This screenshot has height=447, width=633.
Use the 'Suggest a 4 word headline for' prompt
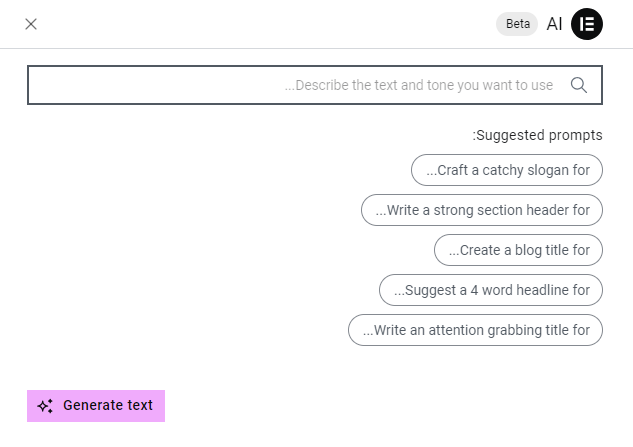tap(491, 290)
